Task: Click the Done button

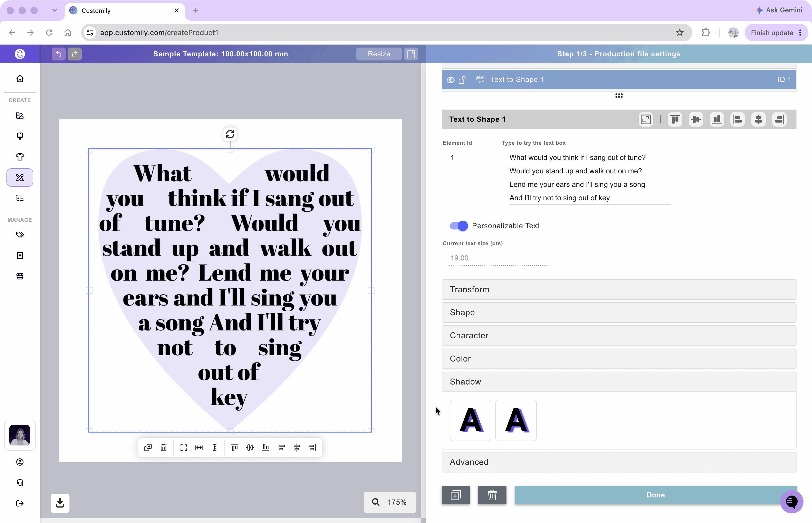Action: (x=655, y=495)
